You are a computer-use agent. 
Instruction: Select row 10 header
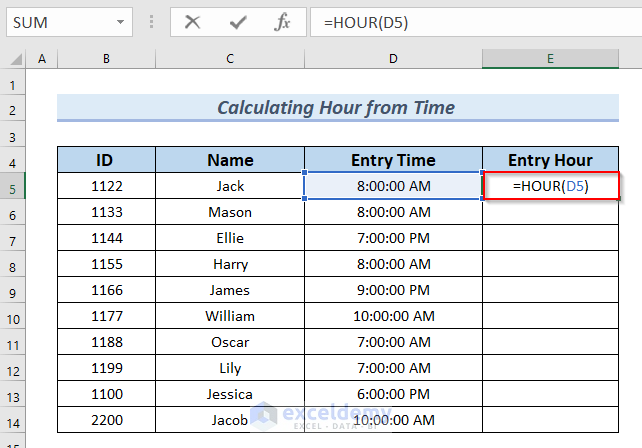pyautogui.click(x=15, y=316)
